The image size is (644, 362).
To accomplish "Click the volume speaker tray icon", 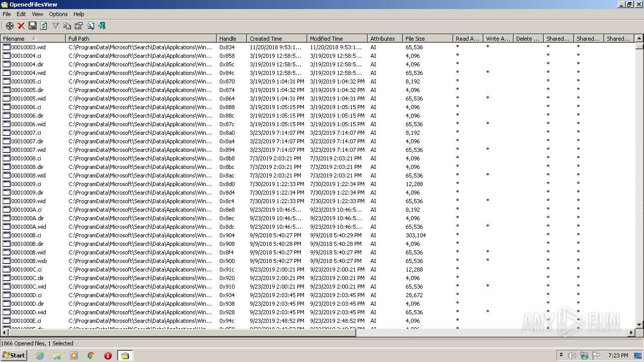I will [x=572, y=355].
